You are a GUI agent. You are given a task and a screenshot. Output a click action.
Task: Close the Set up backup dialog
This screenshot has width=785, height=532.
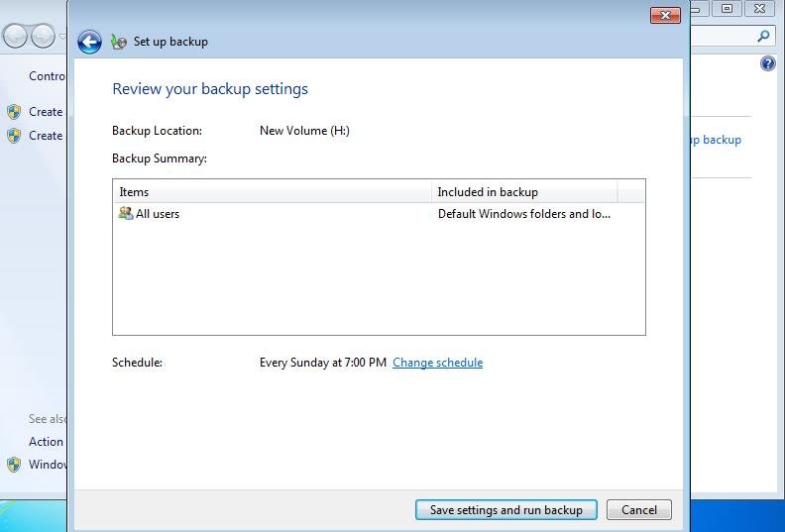click(x=664, y=16)
